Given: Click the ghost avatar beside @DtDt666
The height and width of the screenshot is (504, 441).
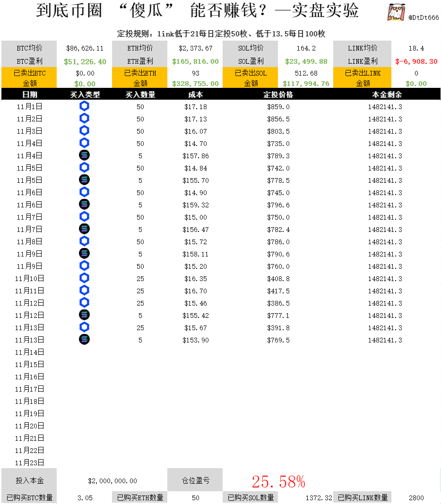Looking at the screenshot, I should [396, 12].
